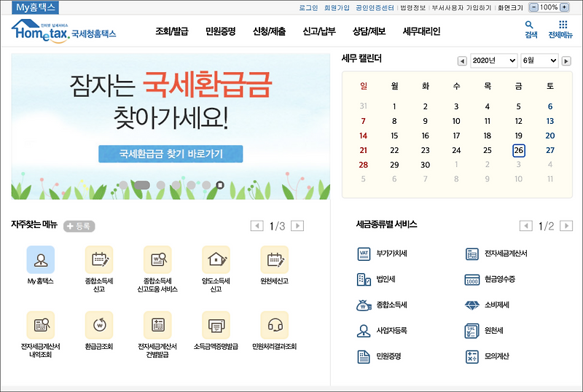Screen dimensions: 583x392
Task: Go to next month in 세무 캘린더
Action: (x=566, y=61)
